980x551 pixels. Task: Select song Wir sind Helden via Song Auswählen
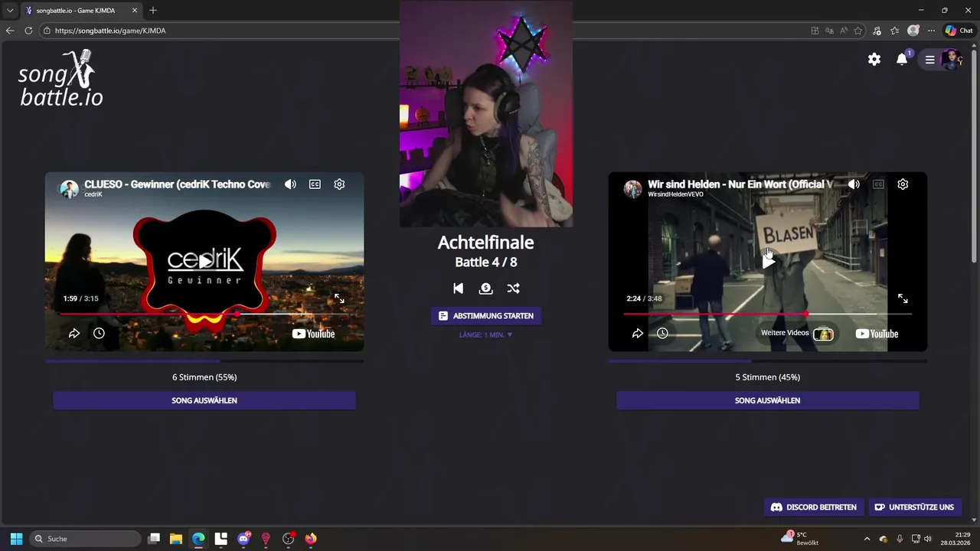coord(768,400)
